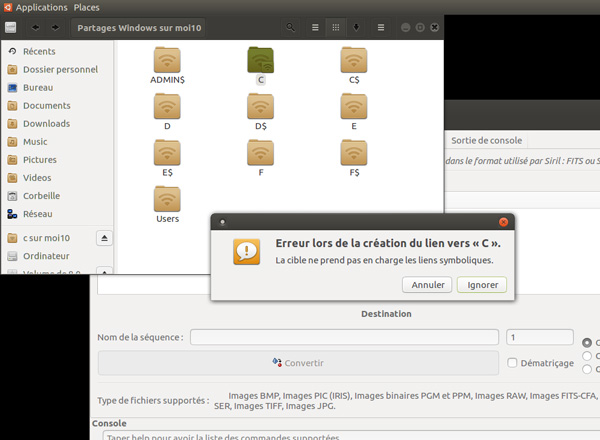Click the Siril console command input

(351, 435)
